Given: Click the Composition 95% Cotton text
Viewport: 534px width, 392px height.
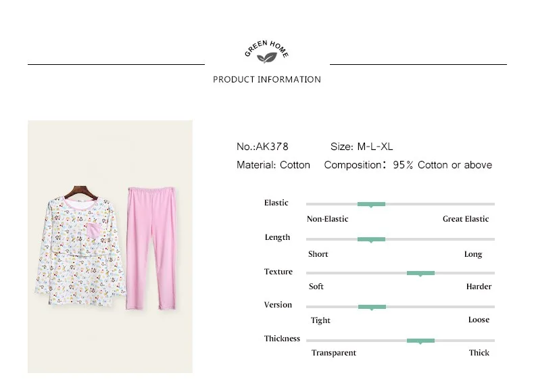Looking at the screenshot, I should (x=408, y=165).
